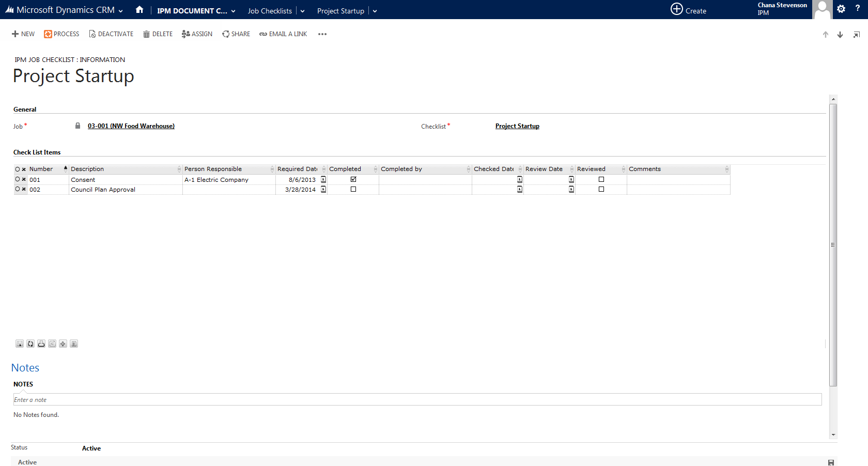This screenshot has height=466, width=868.
Task: Open the calendar picker for 8/6/2013 date
Action: pyautogui.click(x=323, y=180)
